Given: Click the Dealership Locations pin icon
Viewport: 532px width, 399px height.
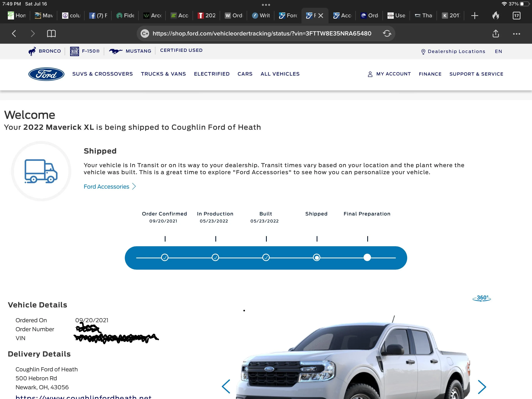Looking at the screenshot, I should tap(423, 52).
